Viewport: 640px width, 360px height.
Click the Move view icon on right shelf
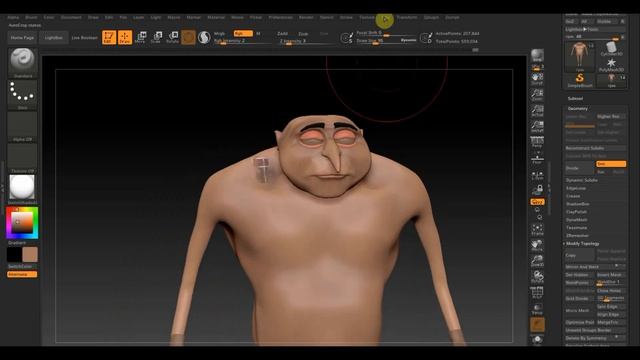537,245
